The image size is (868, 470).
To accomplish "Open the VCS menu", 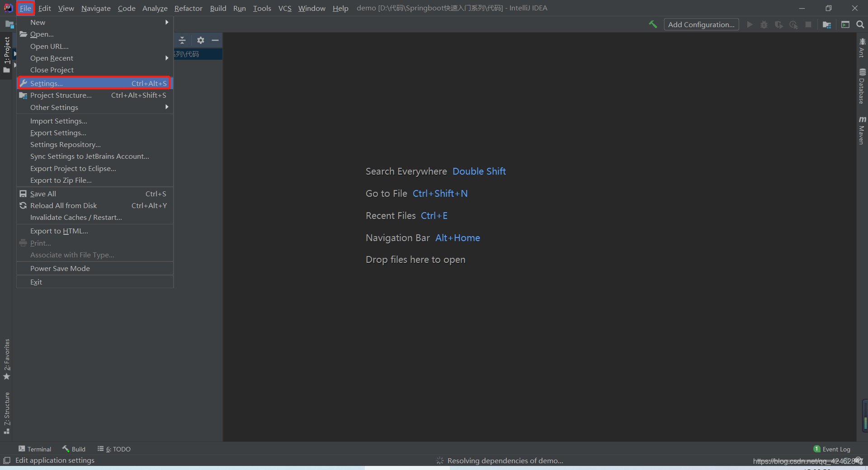I will tap(285, 8).
